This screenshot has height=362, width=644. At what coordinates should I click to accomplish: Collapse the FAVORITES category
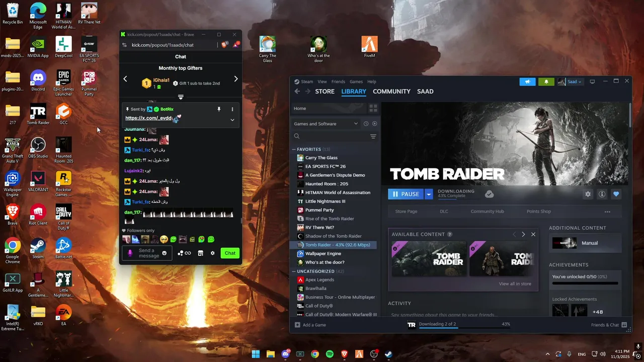pos(294,149)
